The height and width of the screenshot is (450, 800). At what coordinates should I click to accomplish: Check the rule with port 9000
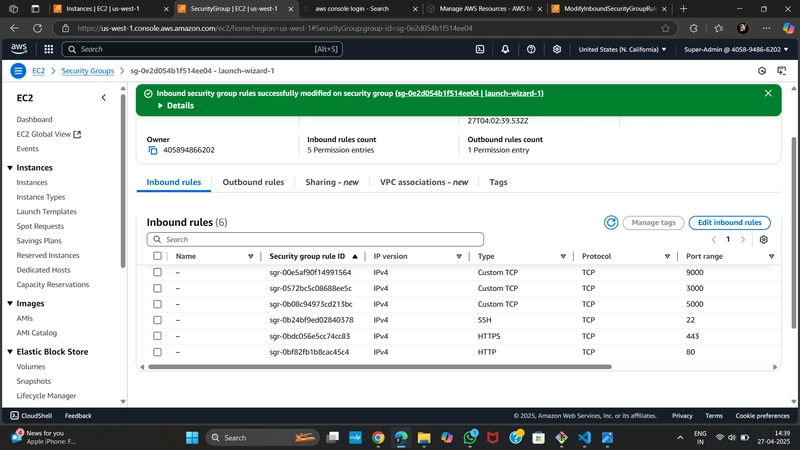point(157,272)
